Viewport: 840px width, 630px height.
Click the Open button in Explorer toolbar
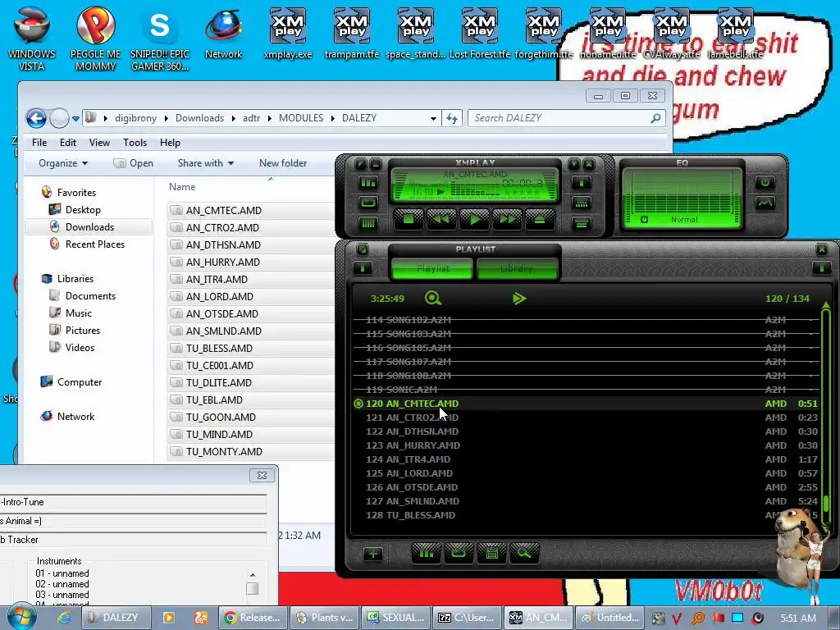[x=134, y=163]
